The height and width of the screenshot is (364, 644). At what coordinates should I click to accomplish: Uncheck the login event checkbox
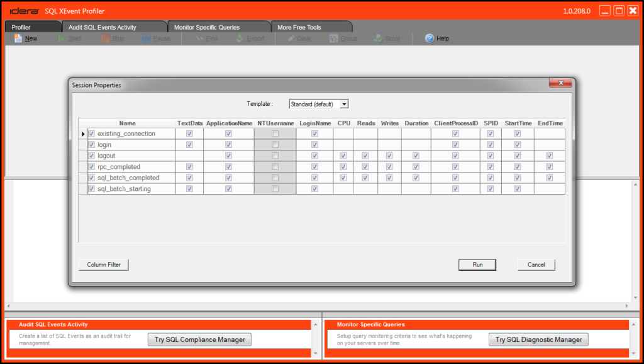tap(92, 145)
